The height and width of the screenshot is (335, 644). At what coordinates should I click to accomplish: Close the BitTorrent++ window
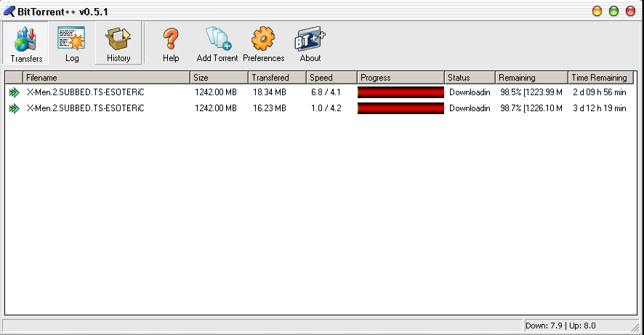tap(630, 11)
